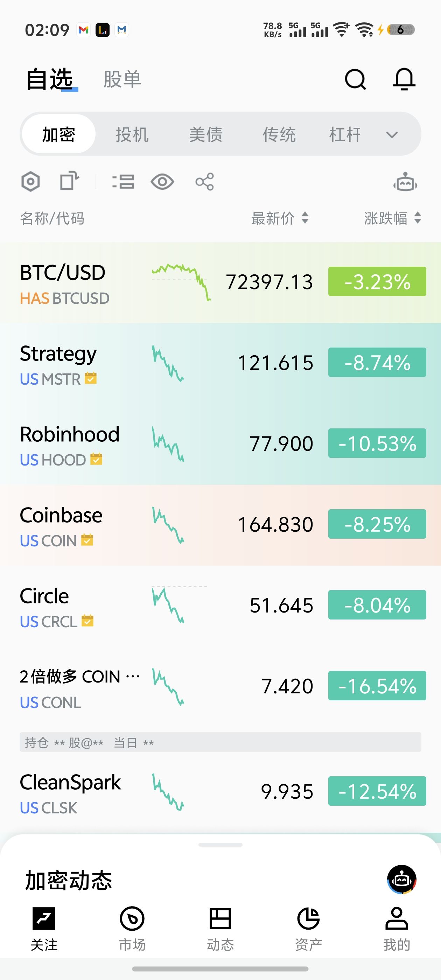Switch to the 美债 category tab
Screen dimensions: 441x980
click(205, 135)
